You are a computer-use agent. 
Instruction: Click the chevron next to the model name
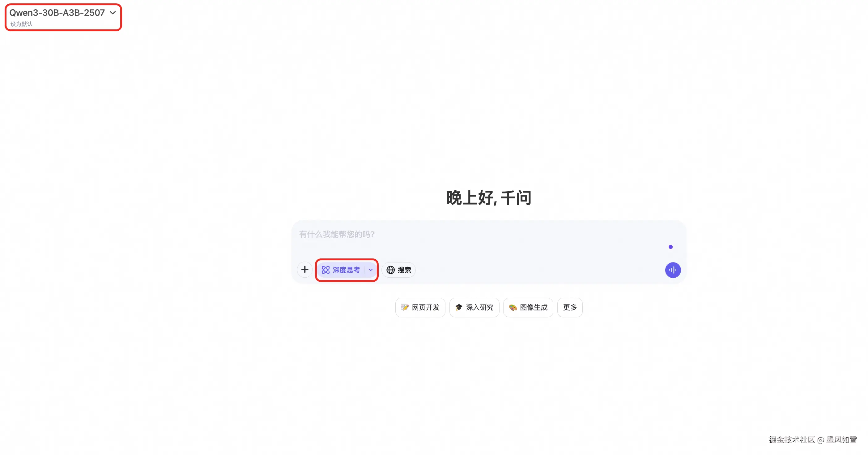tap(113, 13)
